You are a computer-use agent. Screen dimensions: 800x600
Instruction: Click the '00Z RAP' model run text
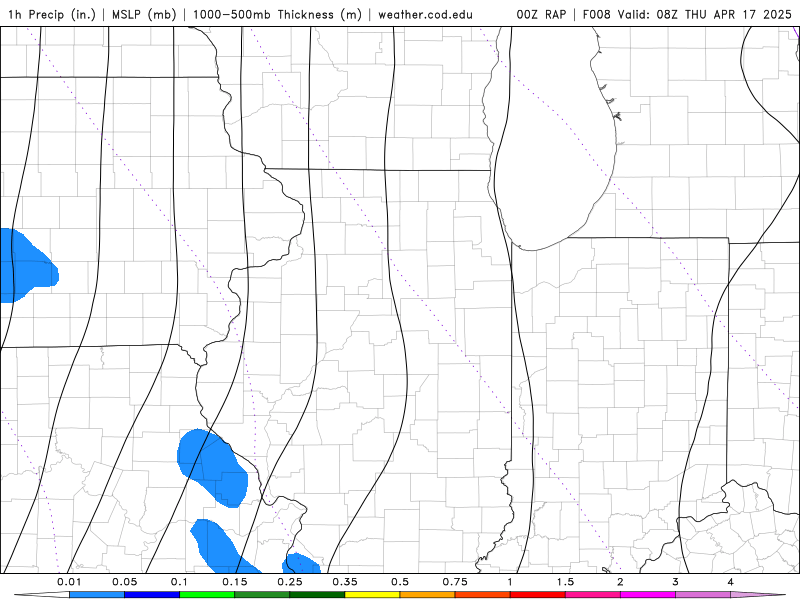541,14
